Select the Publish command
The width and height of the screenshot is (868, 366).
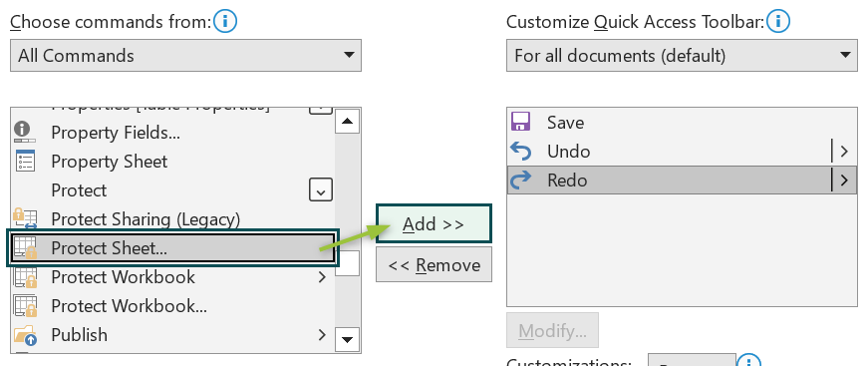[x=172, y=334]
